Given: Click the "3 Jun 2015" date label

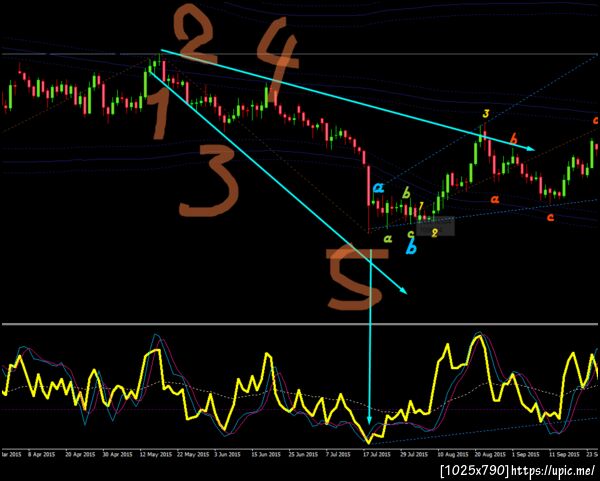Looking at the screenshot, I should tap(227, 455).
